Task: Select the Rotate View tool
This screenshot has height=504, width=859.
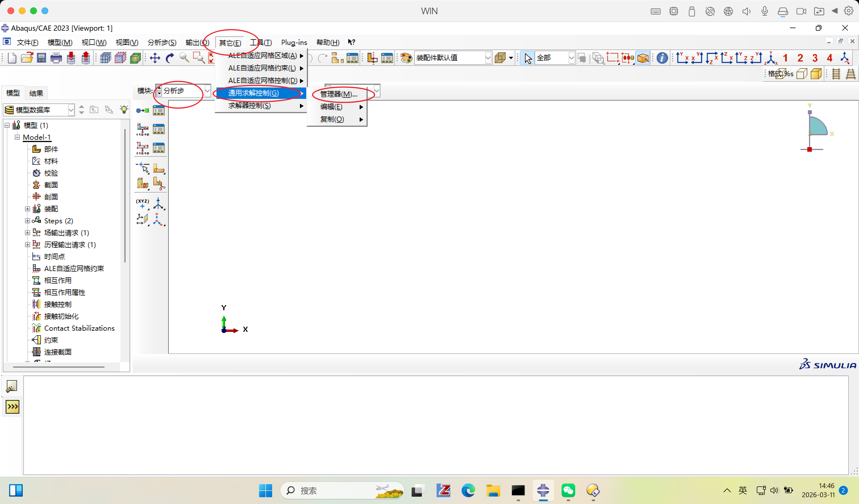Action: point(169,58)
